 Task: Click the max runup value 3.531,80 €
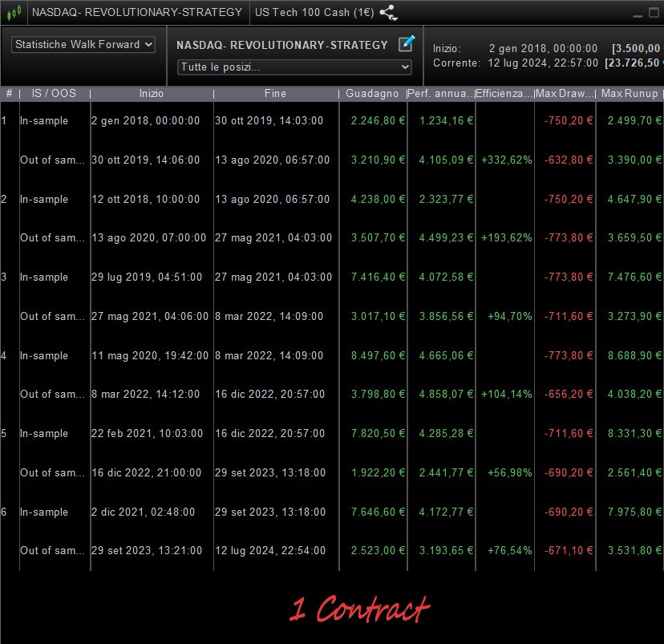635,550
